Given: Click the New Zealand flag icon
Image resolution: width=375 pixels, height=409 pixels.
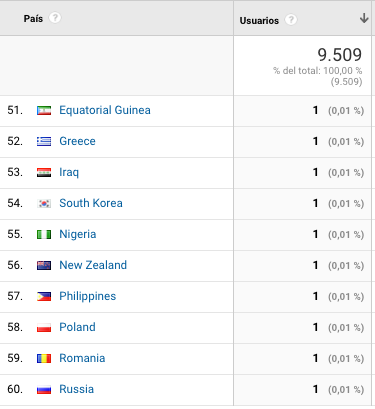Looking at the screenshot, I should pos(44,265).
